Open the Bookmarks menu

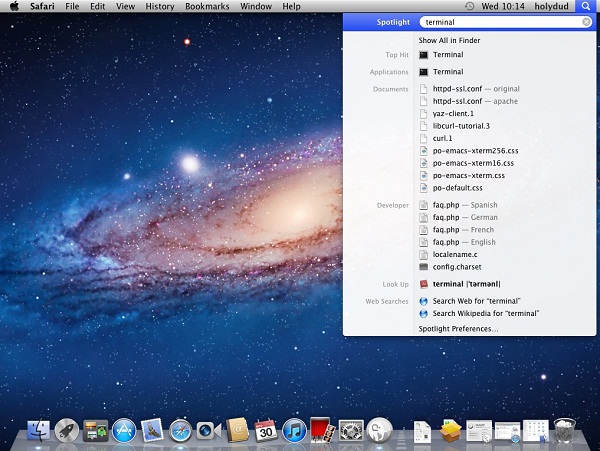[x=207, y=6]
